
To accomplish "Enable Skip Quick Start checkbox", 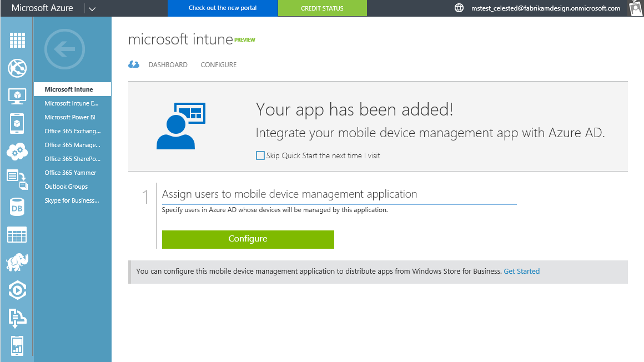I will (260, 155).
